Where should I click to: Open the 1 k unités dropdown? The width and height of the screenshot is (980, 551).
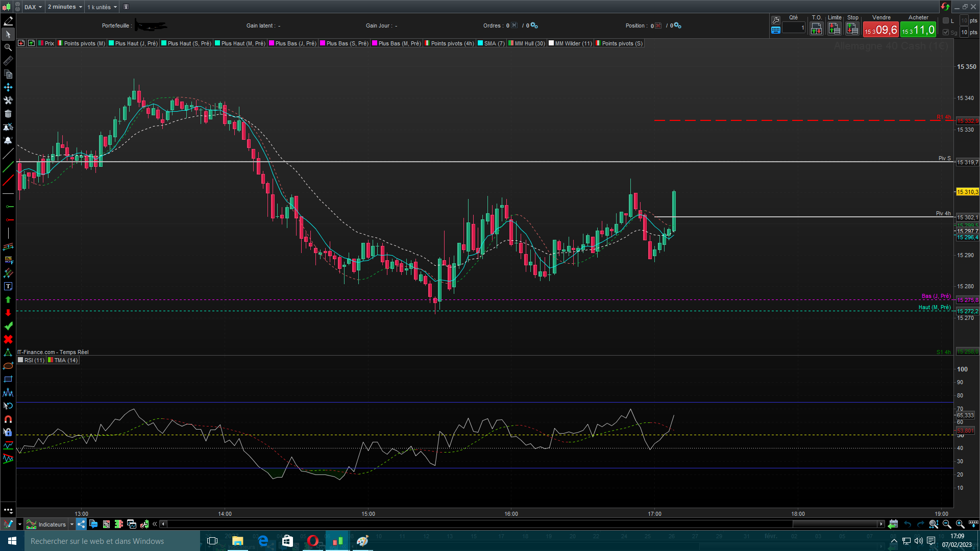pyautogui.click(x=102, y=7)
